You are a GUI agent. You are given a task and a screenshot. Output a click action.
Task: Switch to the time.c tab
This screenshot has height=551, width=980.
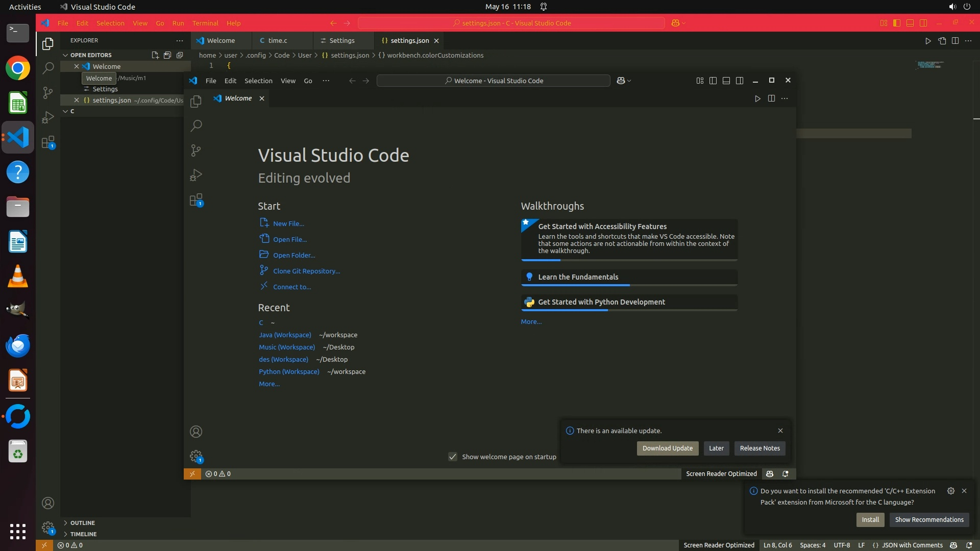[277, 41]
